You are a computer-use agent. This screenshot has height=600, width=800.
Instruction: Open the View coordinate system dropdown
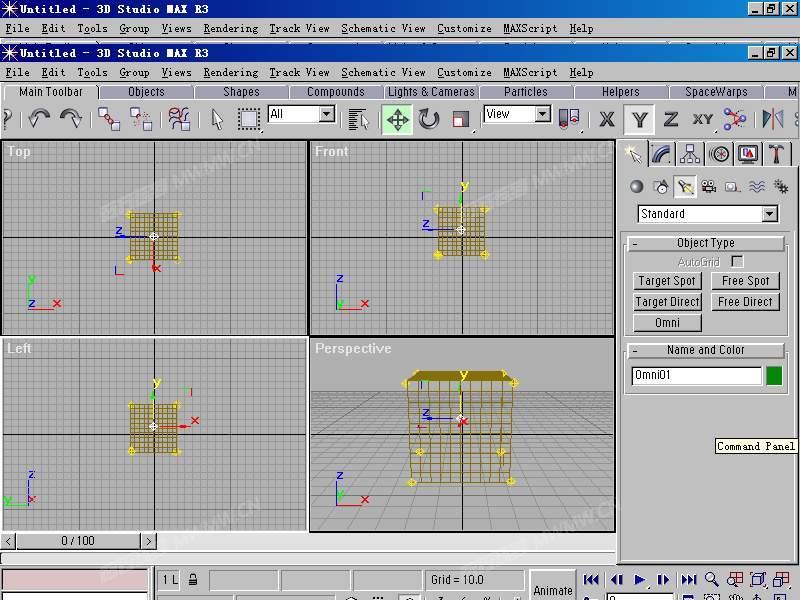(543, 114)
